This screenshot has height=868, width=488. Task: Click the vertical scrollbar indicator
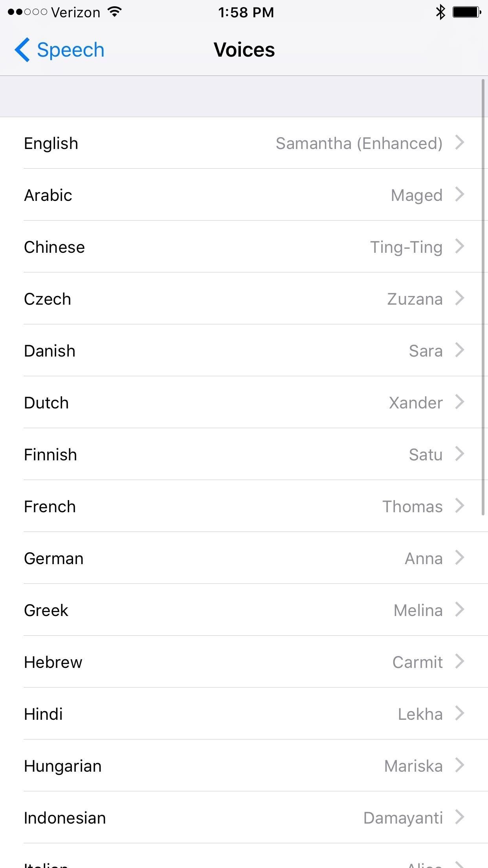coord(483,297)
